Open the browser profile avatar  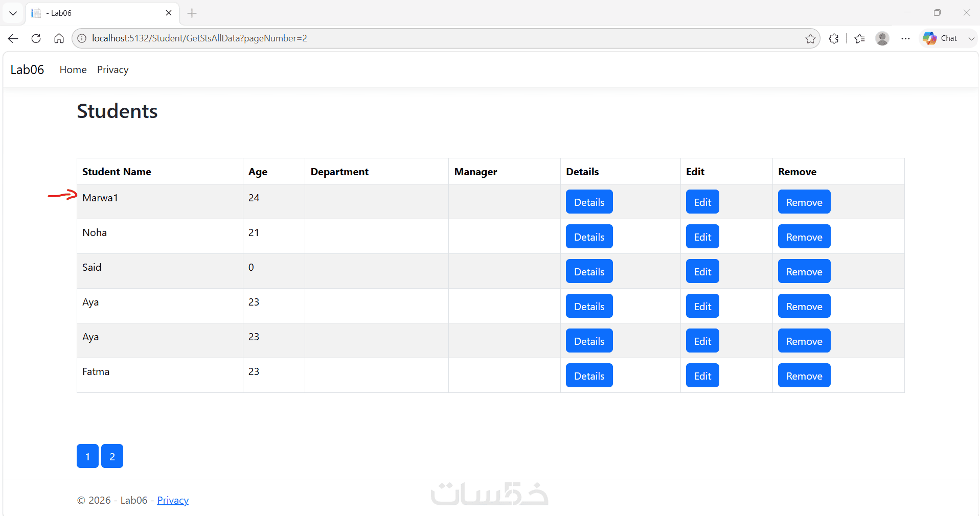[882, 38]
